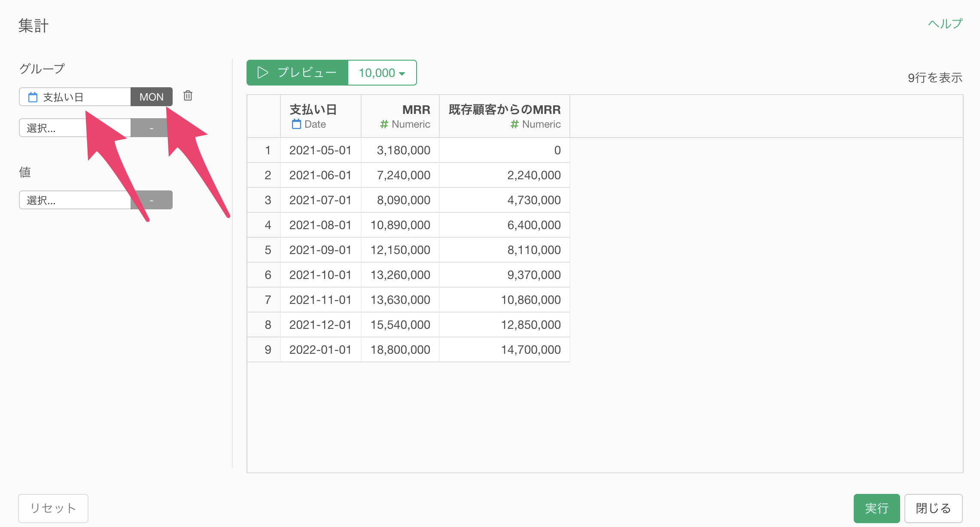Click the 2021-08-01 date cell
Screen dimensions: 980x527
tap(320, 225)
